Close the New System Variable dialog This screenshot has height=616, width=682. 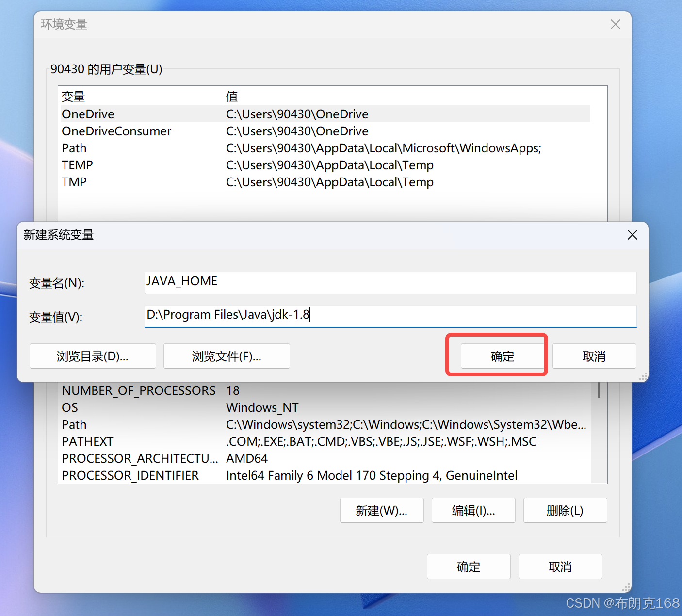tap(632, 235)
